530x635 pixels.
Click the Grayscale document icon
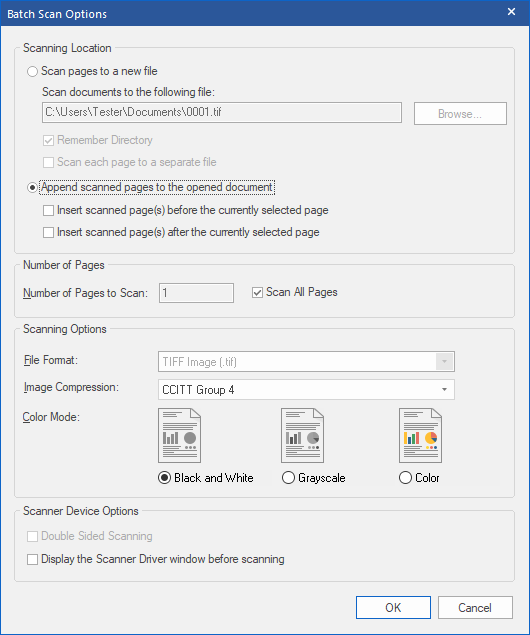(302, 435)
